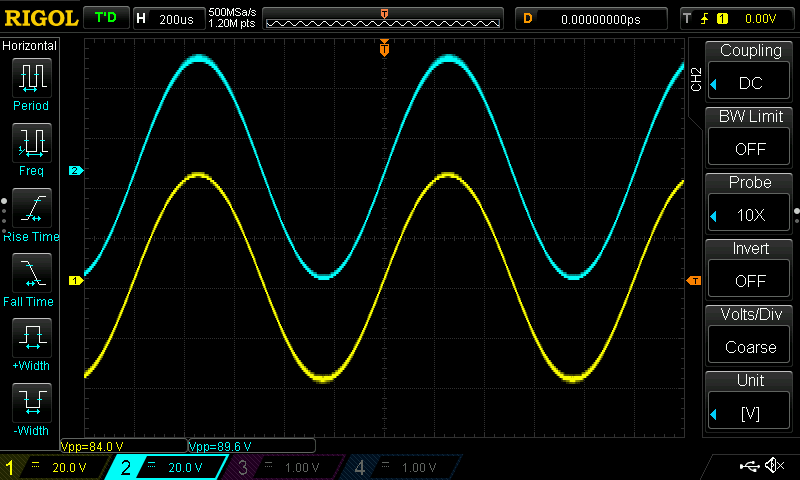Click the 1.20M pts memory depth readout
Screen dimensions: 800x480
tap(232, 23)
